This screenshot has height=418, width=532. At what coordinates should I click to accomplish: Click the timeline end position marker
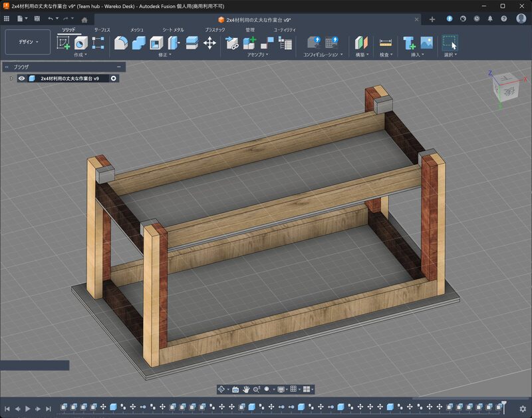[505, 405]
